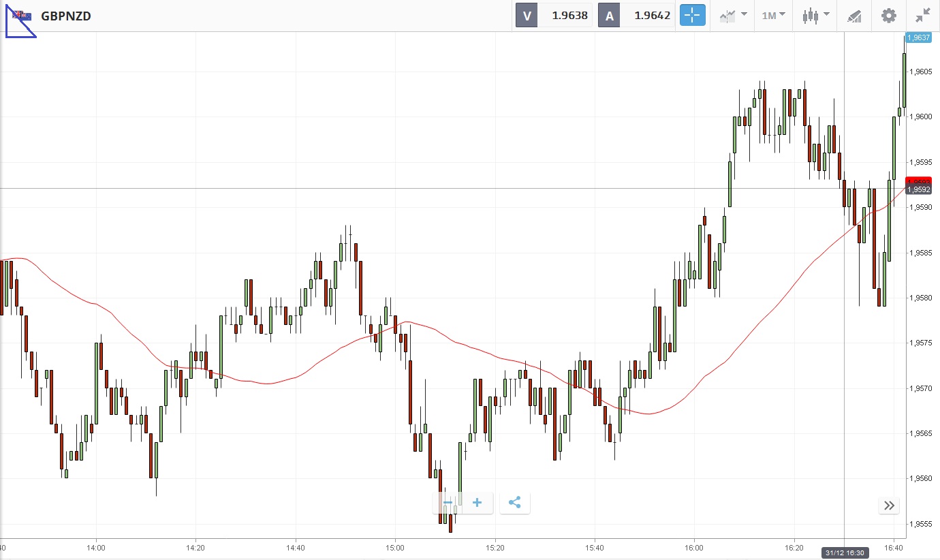Click the collapse chart arrows icon
The image size is (940, 560).
(x=923, y=15)
